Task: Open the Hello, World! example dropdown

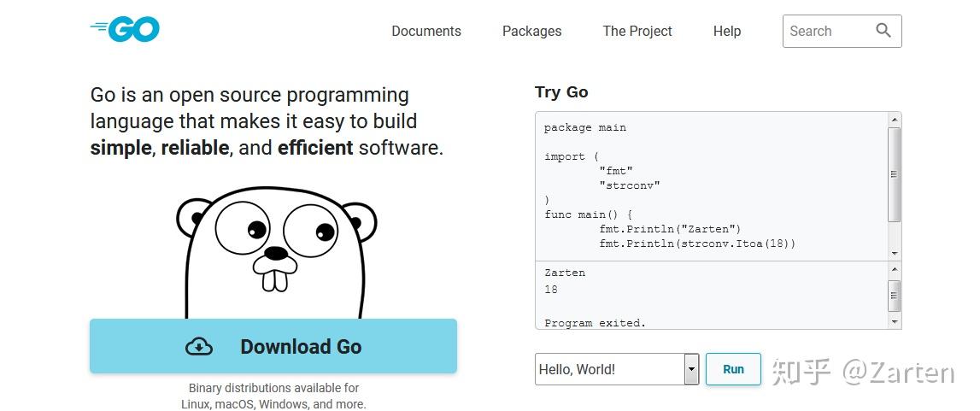Action: [x=617, y=369]
